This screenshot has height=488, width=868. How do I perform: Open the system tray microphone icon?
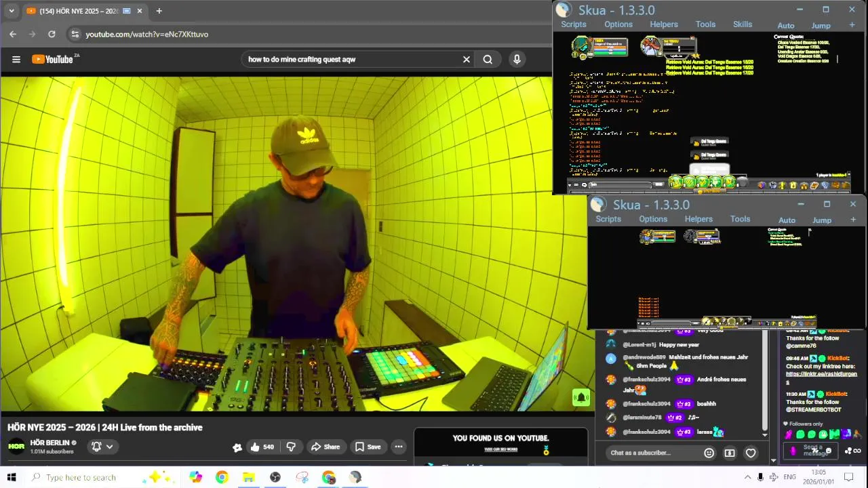click(760, 477)
